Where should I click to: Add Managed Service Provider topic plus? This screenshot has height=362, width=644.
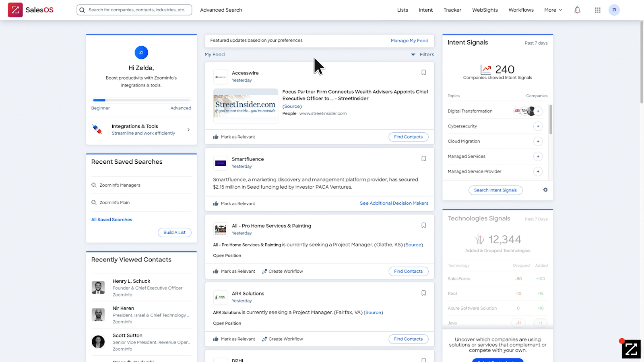(x=538, y=171)
